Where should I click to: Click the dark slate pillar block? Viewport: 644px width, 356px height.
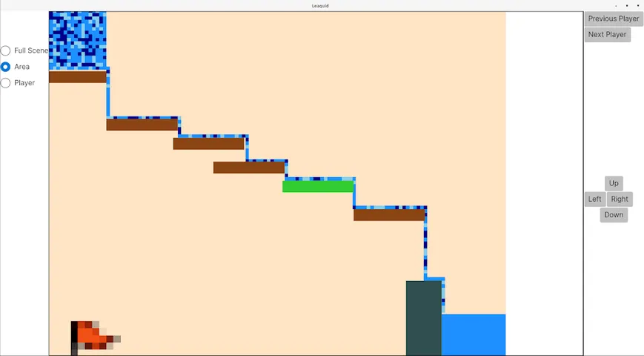tap(423, 317)
